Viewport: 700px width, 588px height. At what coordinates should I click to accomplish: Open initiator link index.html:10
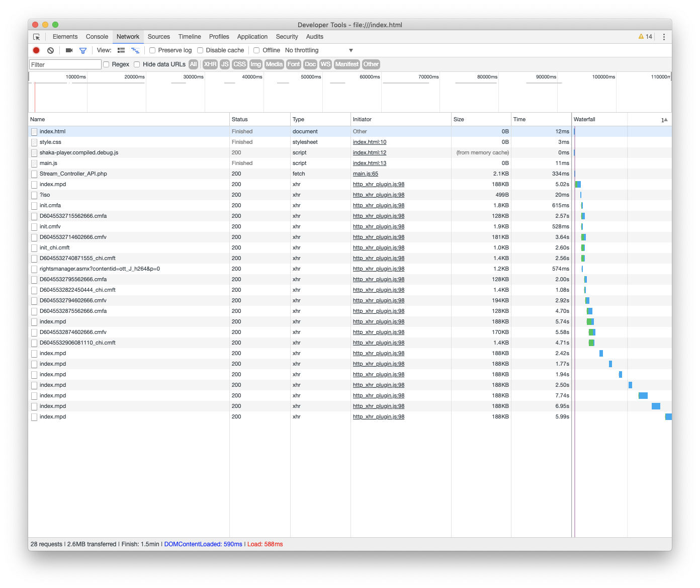(370, 142)
